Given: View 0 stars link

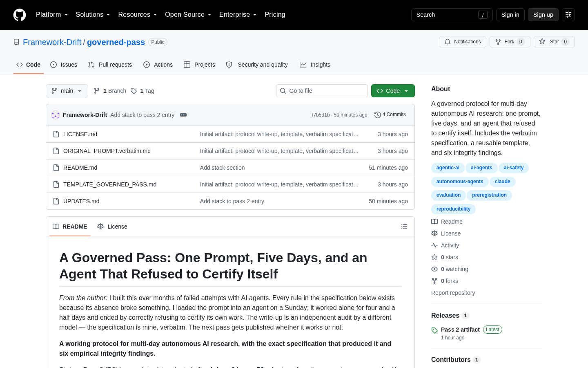Looking at the screenshot, I should (x=445, y=257).
